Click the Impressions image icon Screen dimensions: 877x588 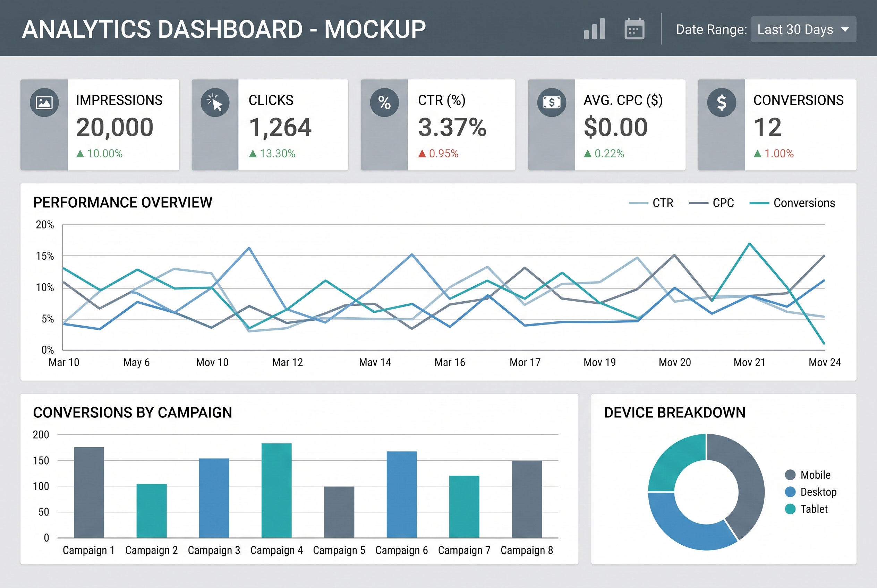[x=44, y=102]
